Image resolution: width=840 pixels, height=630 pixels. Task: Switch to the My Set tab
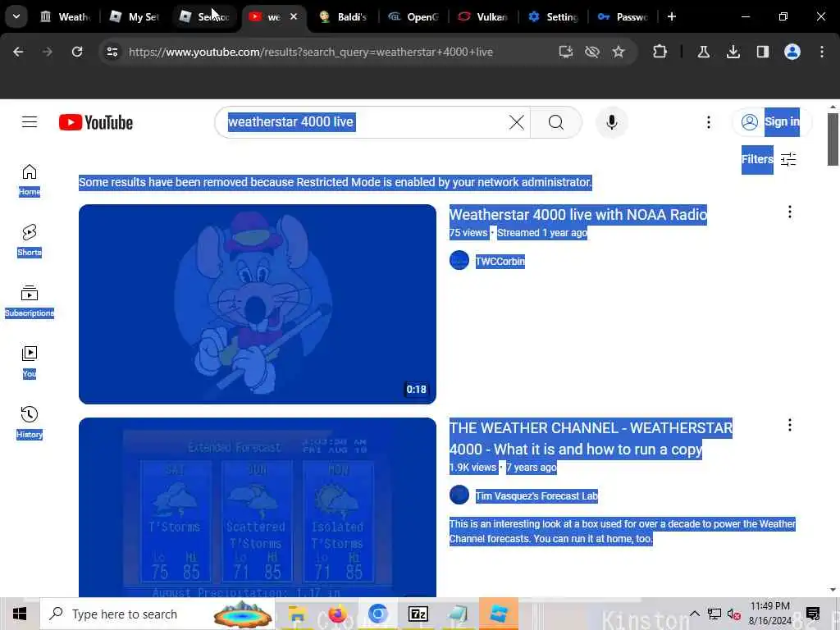(x=134, y=16)
